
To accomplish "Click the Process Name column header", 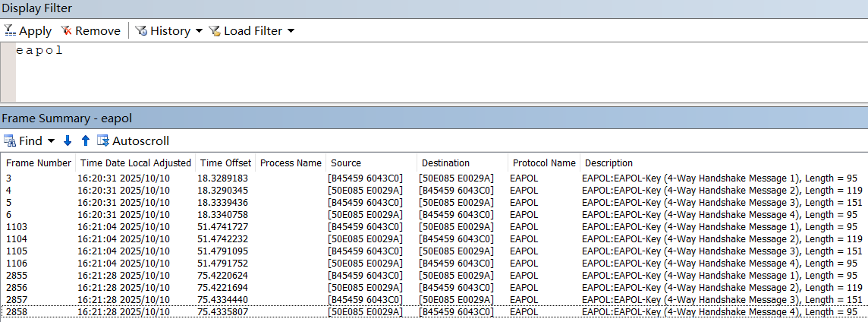I will point(291,163).
